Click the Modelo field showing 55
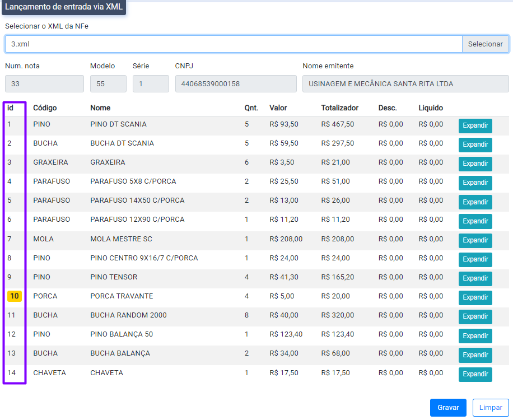This screenshot has height=420, width=513. pos(108,84)
